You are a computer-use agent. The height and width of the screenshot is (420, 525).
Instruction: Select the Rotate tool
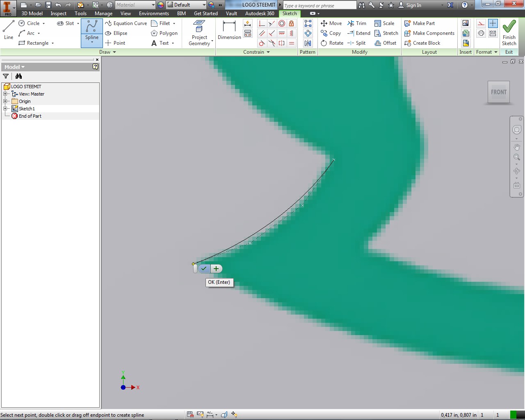[x=332, y=43]
